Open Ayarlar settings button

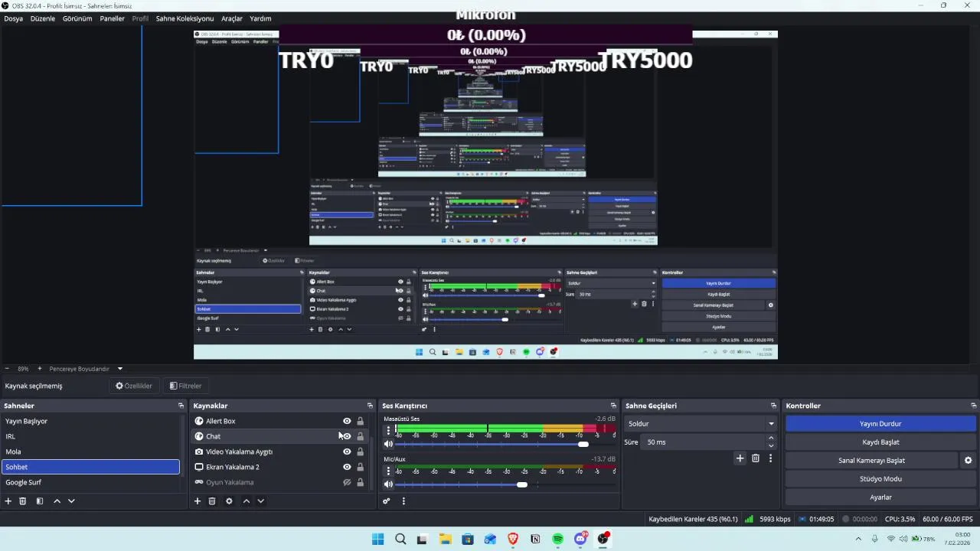click(x=880, y=497)
